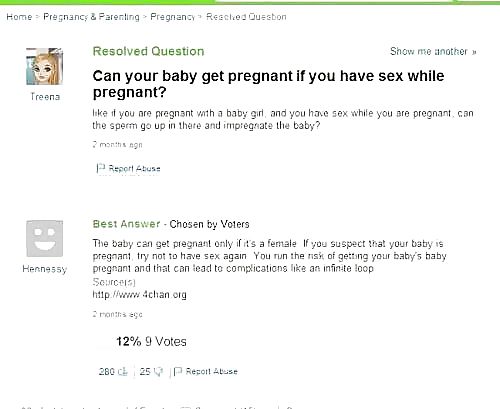The image size is (500, 409).
Task: Go to Home in the breadcrumb
Action: click(19, 17)
